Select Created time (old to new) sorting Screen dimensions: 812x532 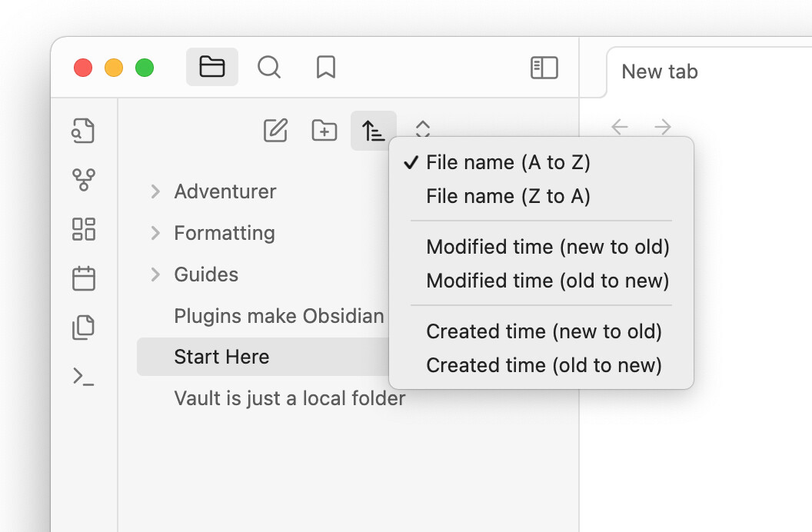(x=544, y=365)
